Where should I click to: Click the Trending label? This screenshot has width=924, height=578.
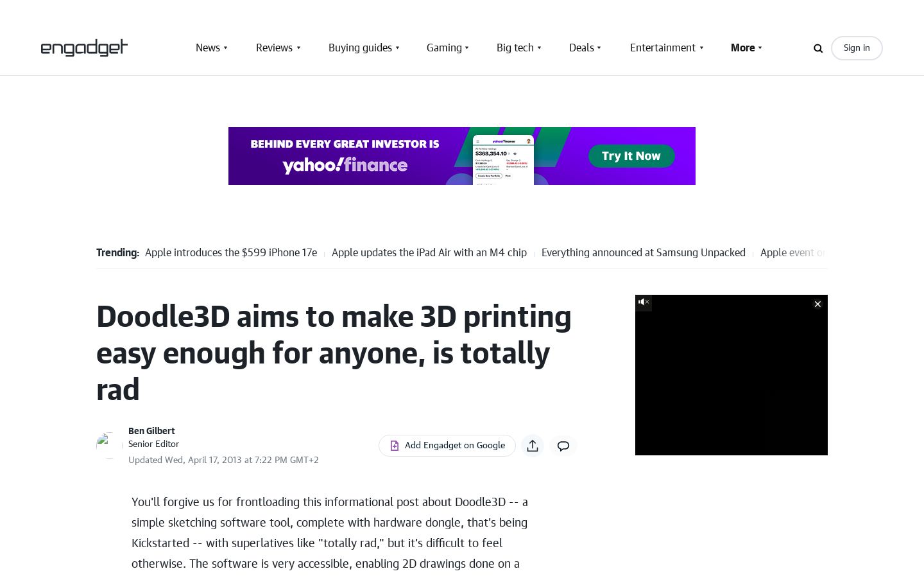[117, 252]
